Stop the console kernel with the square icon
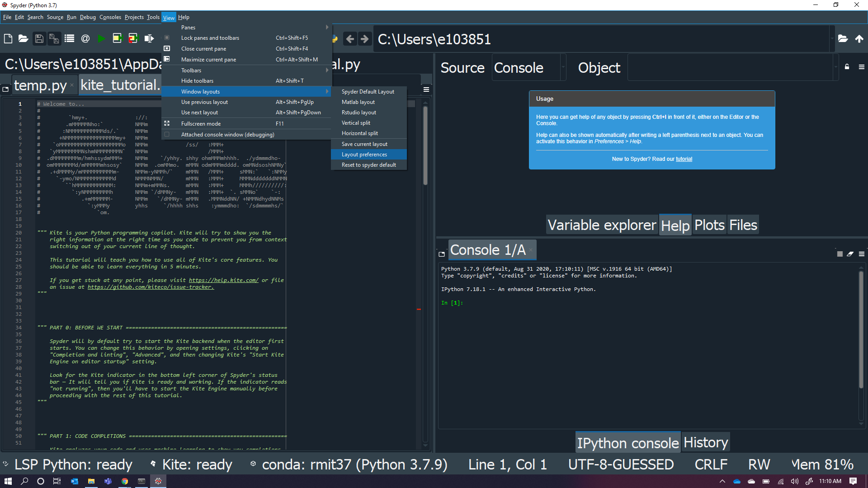868x488 pixels. click(x=840, y=254)
